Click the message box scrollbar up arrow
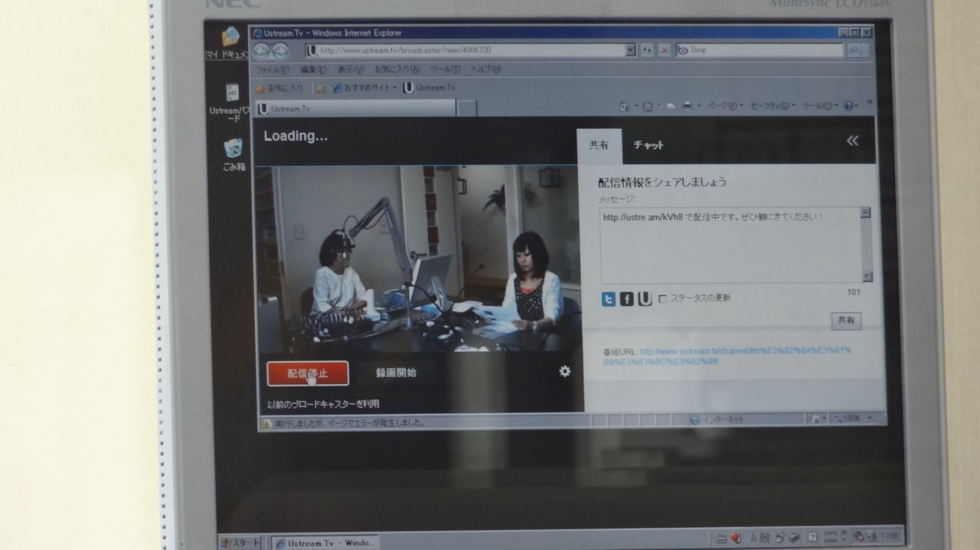This screenshot has height=550, width=980. pos(865,213)
